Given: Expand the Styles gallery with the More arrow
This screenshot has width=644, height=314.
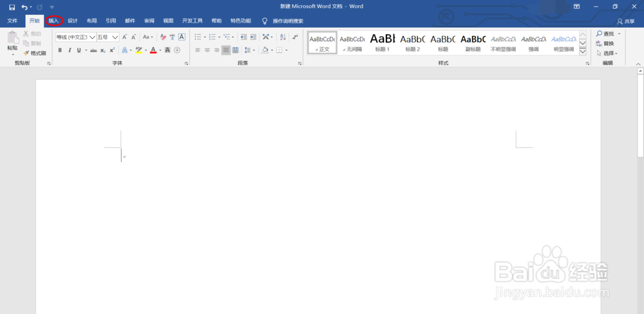Looking at the screenshot, I should (582, 52).
